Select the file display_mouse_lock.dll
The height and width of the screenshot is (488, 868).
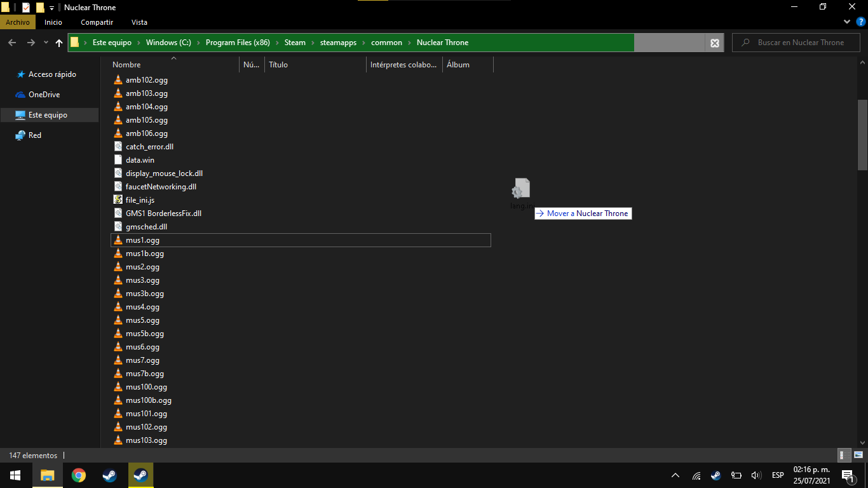164,173
